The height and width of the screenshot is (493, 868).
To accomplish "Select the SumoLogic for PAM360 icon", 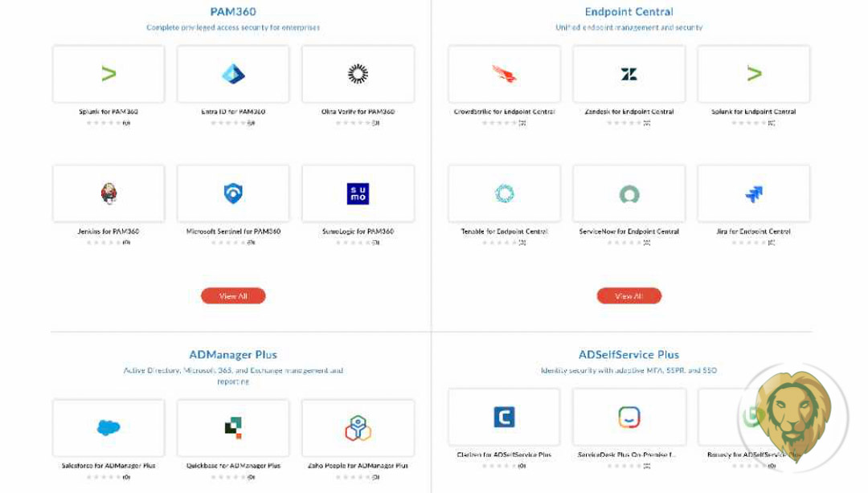I will (x=358, y=194).
